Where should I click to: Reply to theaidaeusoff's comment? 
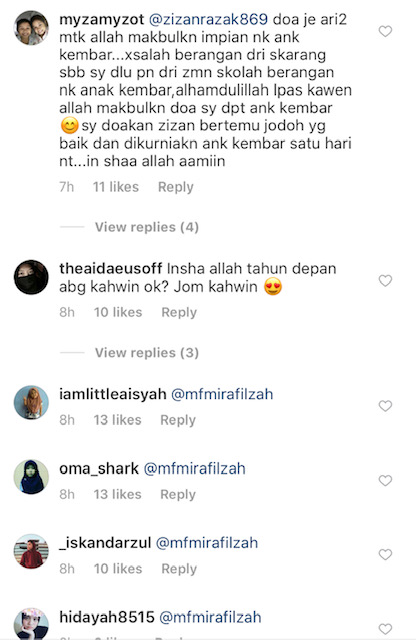(179, 312)
